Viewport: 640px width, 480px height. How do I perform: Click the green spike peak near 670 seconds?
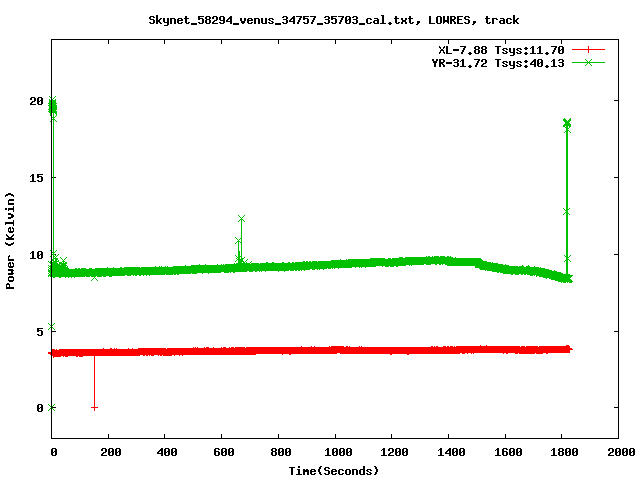click(x=241, y=219)
